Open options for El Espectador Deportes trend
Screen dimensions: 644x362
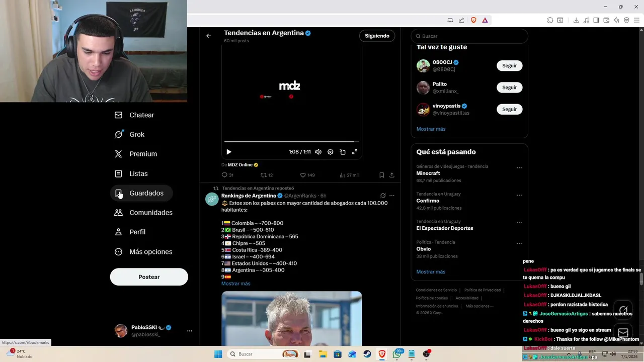point(519,223)
